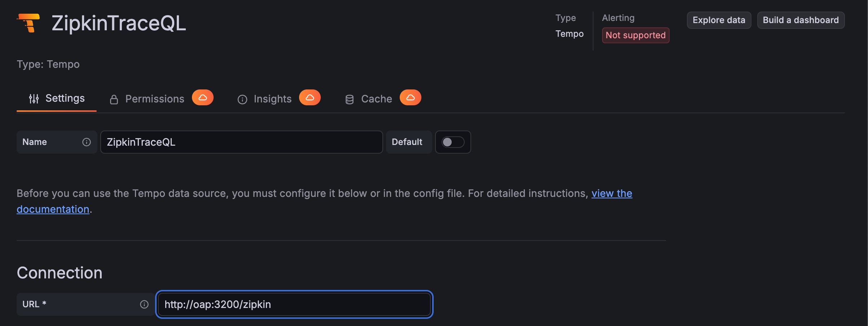This screenshot has width=868, height=326.
Task: Click the Build a dashboard button
Action: (x=801, y=20)
